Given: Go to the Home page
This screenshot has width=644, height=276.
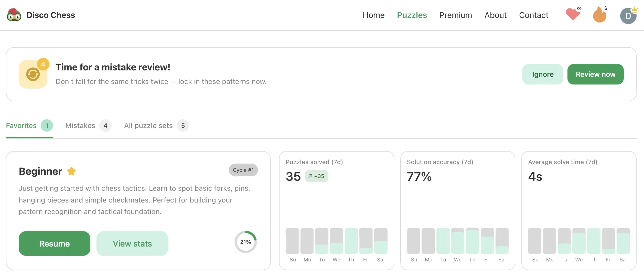Looking at the screenshot, I should click(x=373, y=15).
